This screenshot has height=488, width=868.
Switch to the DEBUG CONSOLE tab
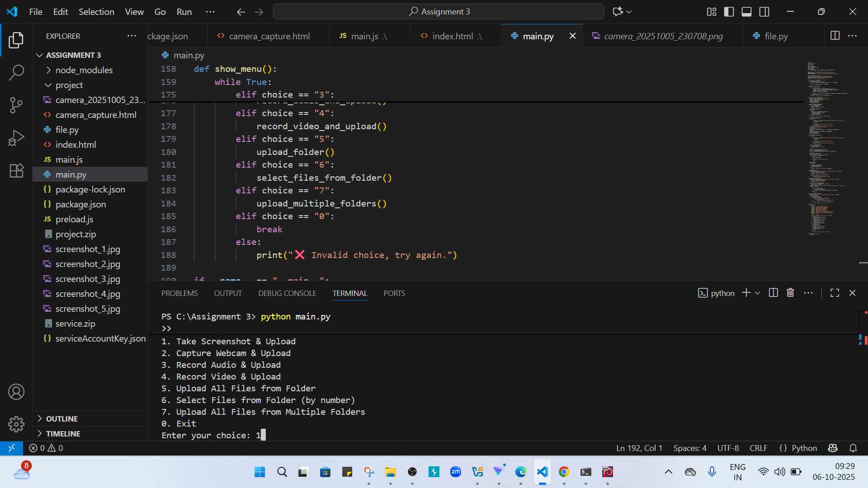pos(287,293)
